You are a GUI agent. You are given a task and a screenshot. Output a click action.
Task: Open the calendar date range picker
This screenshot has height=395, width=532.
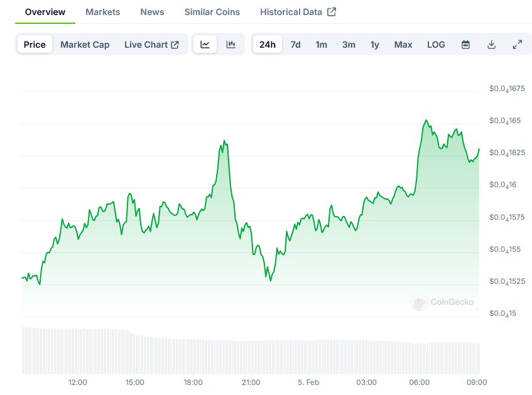click(465, 45)
